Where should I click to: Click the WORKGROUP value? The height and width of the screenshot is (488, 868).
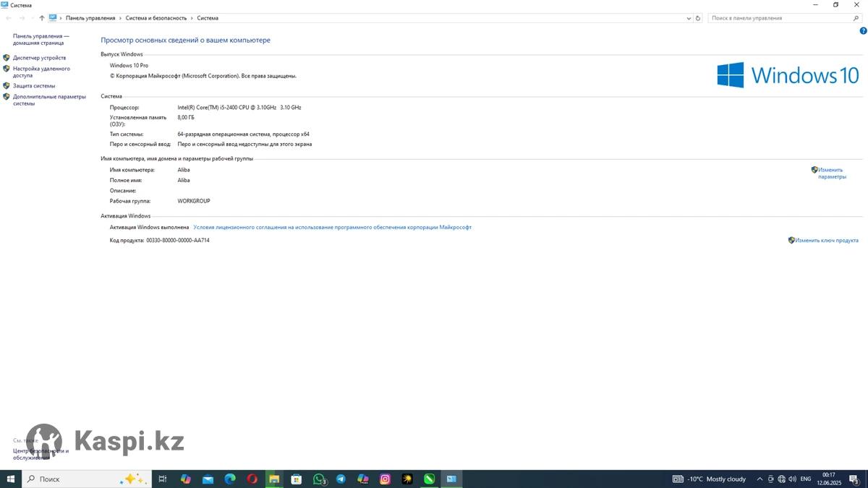[x=194, y=201]
